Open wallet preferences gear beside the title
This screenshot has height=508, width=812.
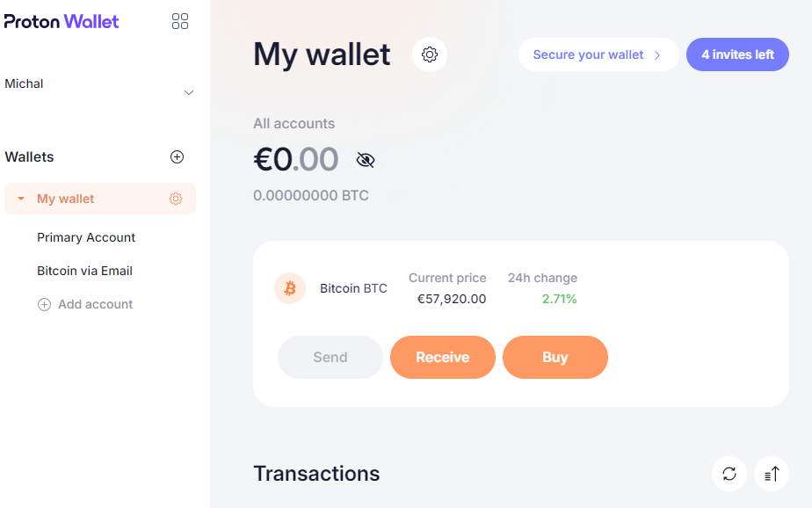coord(430,54)
